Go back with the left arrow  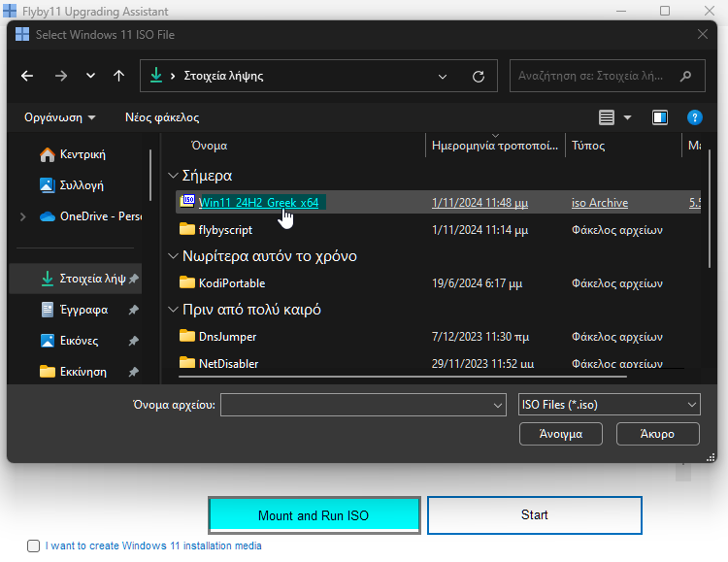[x=27, y=76]
